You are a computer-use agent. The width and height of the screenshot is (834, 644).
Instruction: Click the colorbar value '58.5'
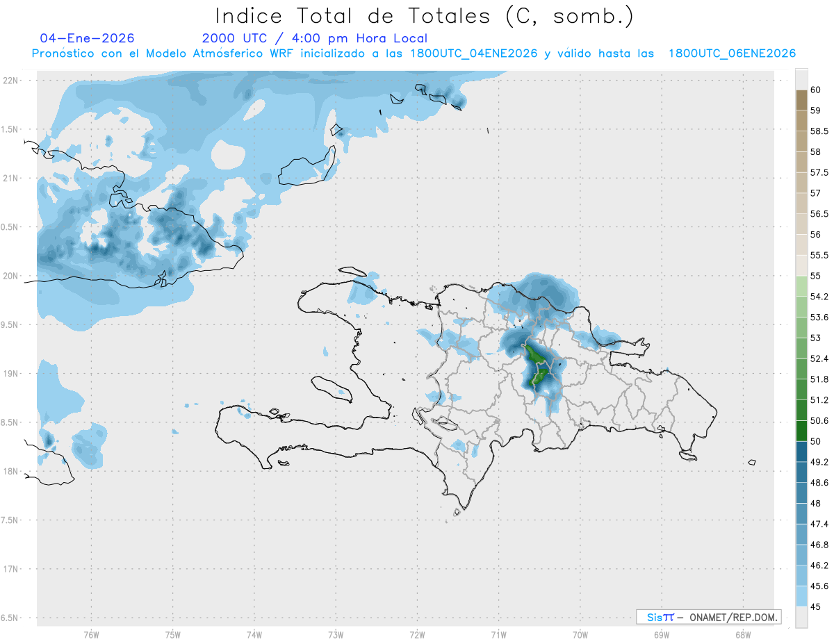819,131
